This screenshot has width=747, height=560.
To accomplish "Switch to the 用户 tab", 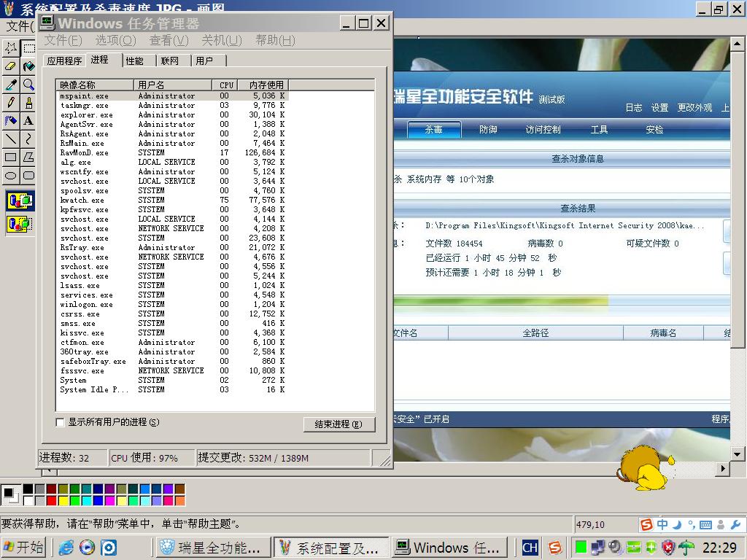I will 204,61.
